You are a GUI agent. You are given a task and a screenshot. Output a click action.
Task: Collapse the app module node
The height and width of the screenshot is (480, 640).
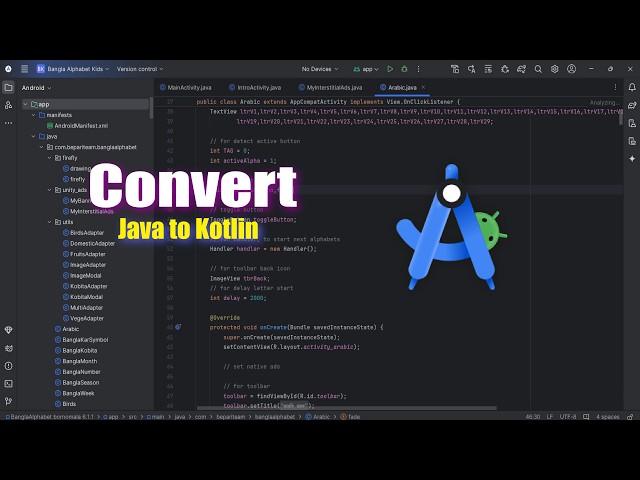pyautogui.click(x=25, y=104)
